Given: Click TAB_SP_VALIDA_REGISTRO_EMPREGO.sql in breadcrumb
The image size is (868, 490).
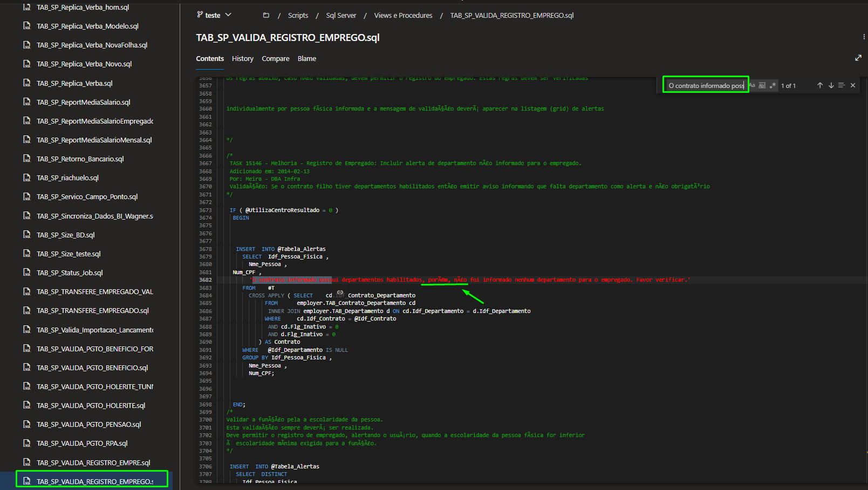Looking at the screenshot, I should pyautogui.click(x=512, y=15).
